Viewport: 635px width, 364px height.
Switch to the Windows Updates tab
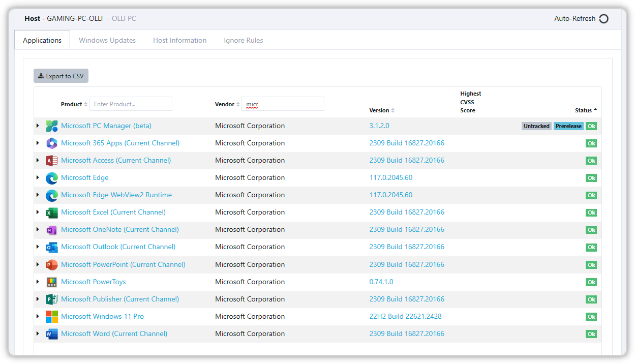click(107, 40)
